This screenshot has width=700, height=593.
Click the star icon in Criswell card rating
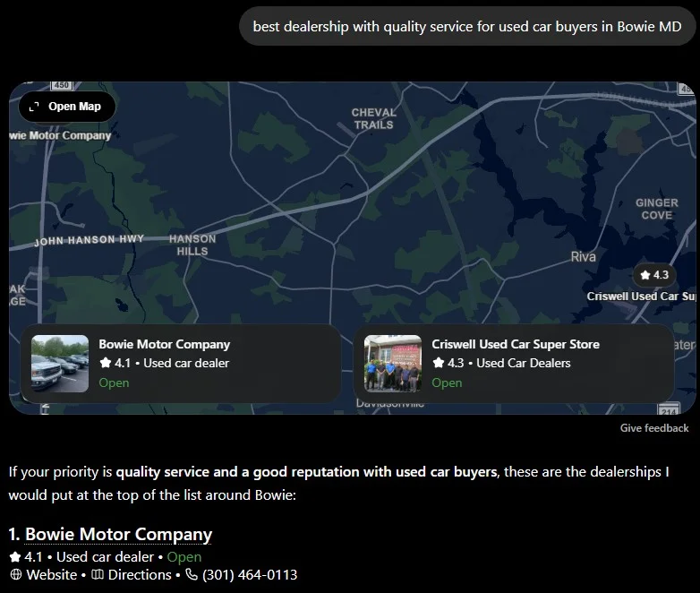tap(439, 363)
